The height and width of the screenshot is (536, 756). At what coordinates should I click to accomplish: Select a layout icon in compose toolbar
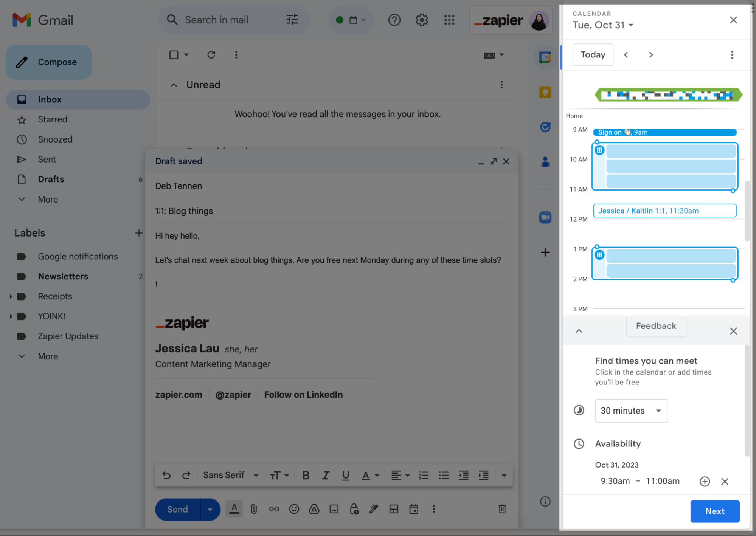pos(394,510)
